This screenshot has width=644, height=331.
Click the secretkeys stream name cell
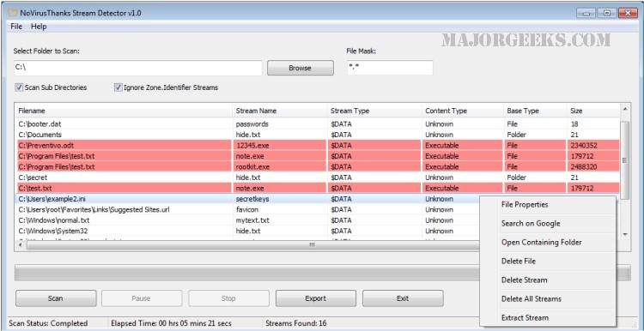(x=253, y=199)
